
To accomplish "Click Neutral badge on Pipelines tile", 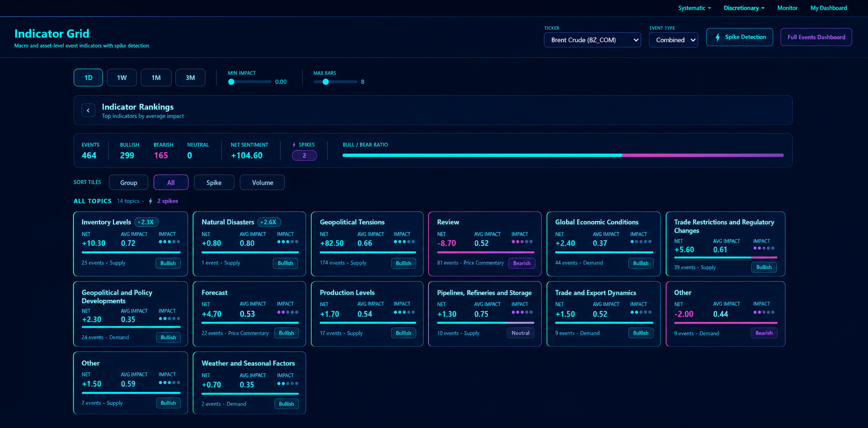I will tap(520, 333).
